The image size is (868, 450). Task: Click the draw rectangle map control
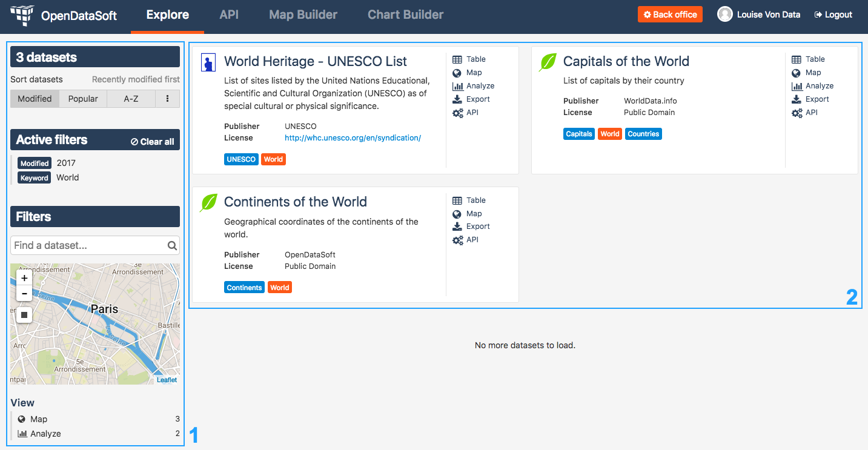pos(24,315)
